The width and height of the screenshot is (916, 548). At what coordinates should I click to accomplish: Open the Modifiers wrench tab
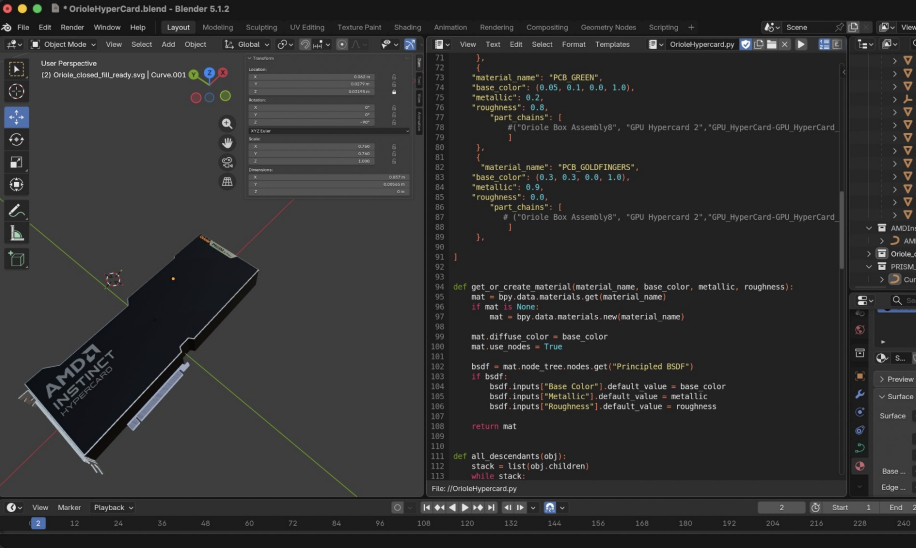click(860, 394)
